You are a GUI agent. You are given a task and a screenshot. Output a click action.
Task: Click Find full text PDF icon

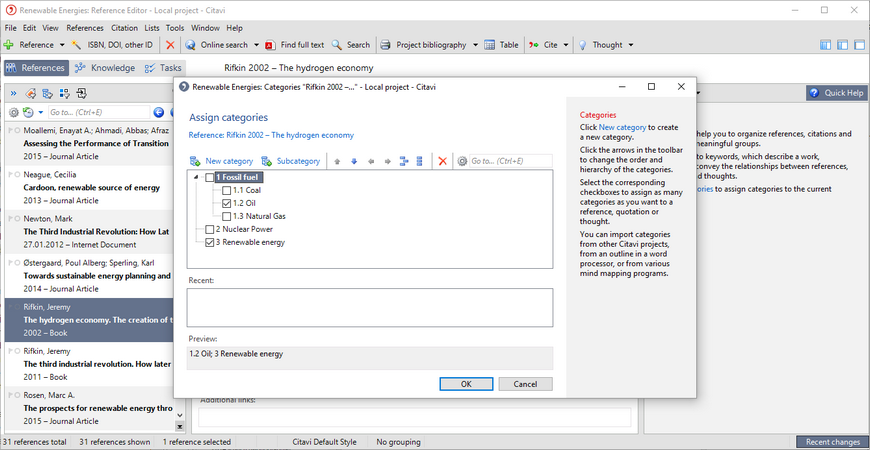tap(270, 45)
